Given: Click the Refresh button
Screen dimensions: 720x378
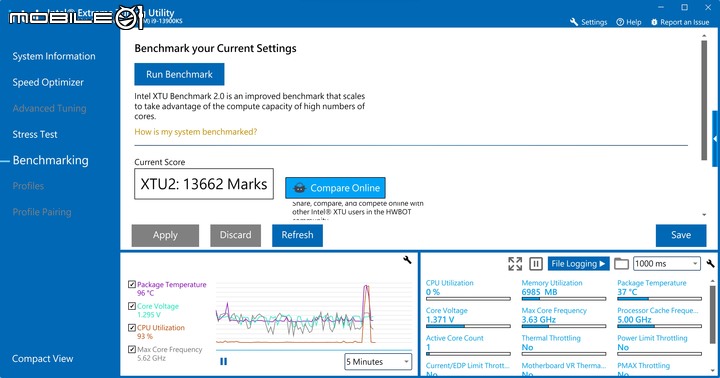Looking at the screenshot, I should (298, 235).
